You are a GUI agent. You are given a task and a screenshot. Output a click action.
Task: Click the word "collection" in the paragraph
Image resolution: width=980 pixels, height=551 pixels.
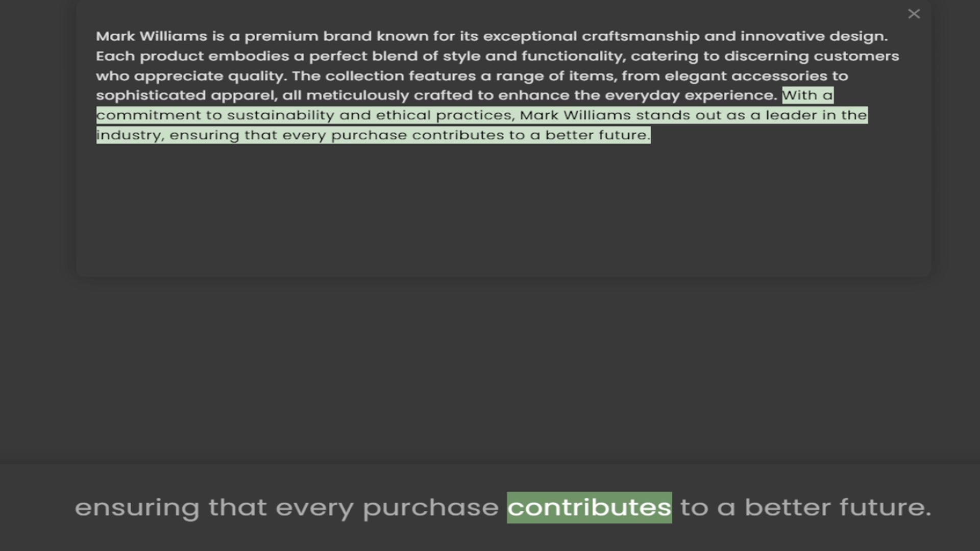364,76
